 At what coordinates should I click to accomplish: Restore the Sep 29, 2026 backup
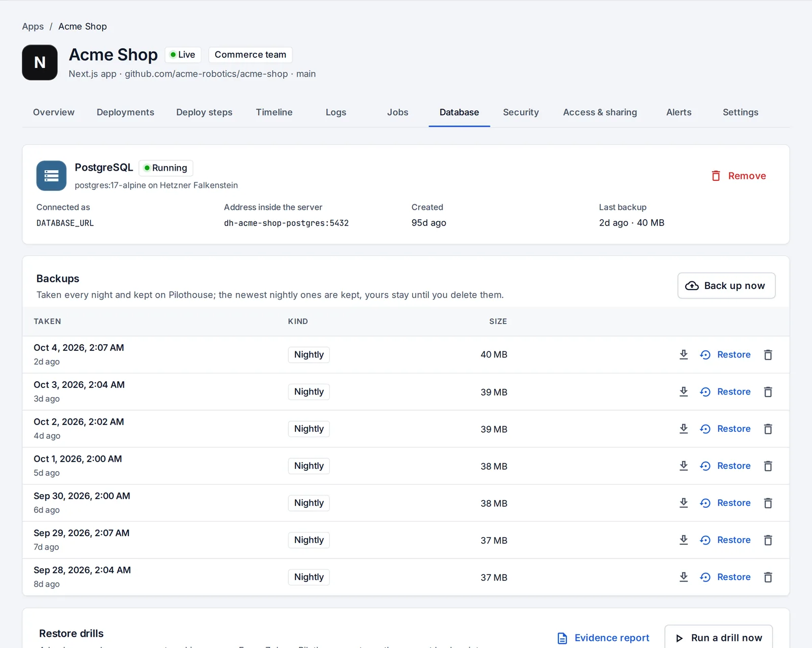tap(725, 540)
